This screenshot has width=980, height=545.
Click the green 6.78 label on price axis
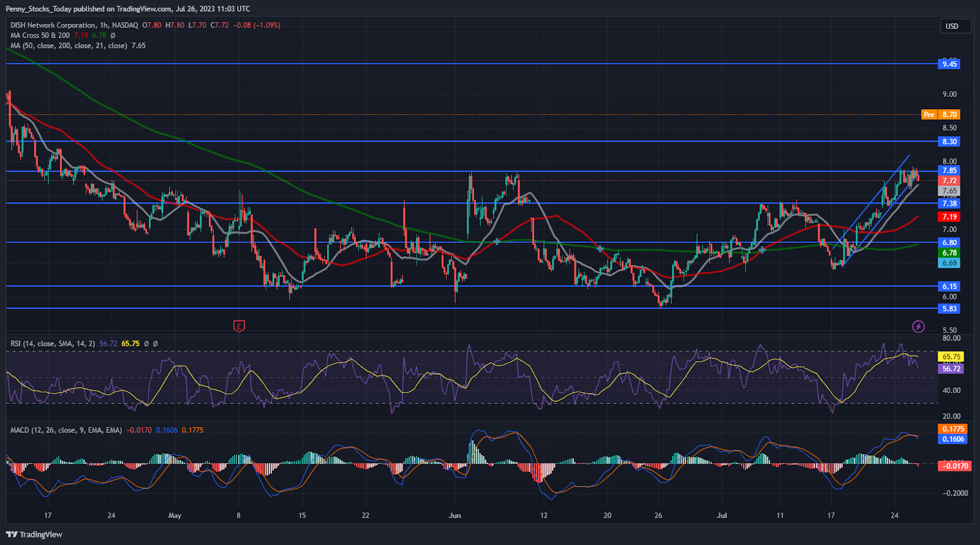pyautogui.click(x=949, y=253)
